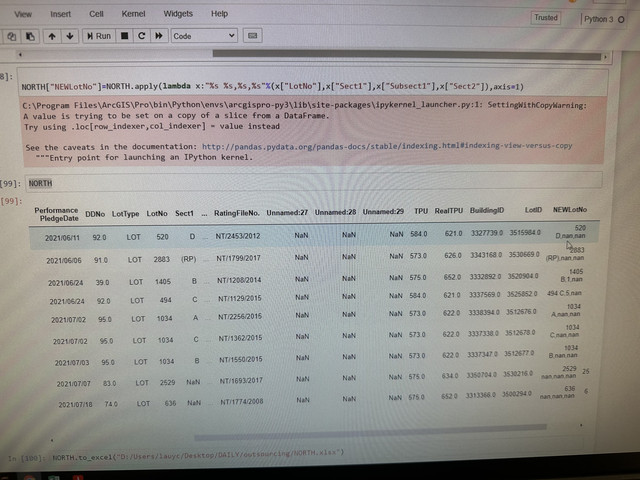The width and height of the screenshot is (640, 480).
Task: Click top scrollbar right arrow
Action: 605,57
